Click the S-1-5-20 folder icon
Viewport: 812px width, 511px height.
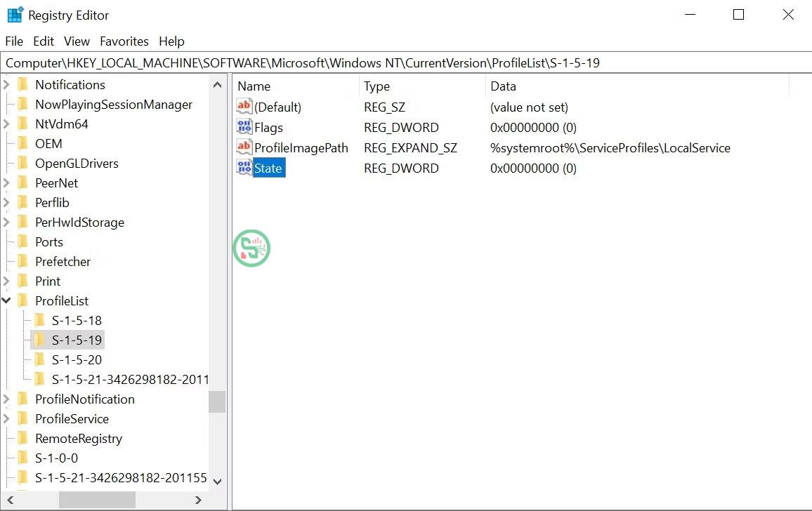coord(39,360)
